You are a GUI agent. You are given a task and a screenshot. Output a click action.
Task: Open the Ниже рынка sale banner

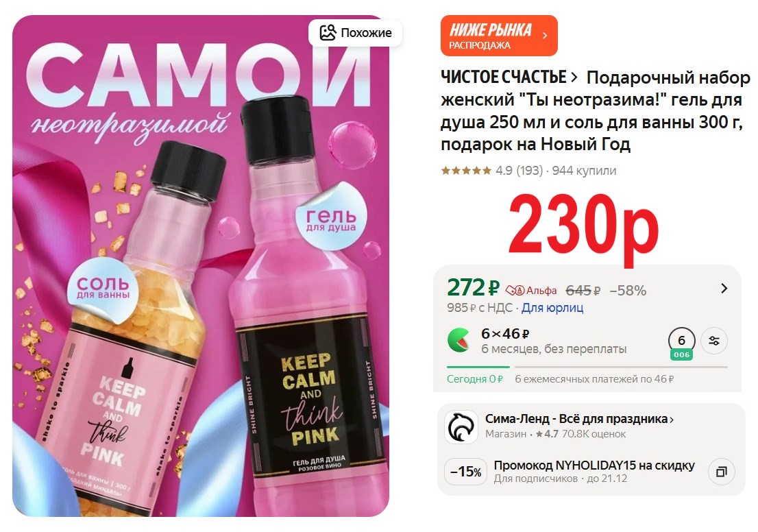click(499, 36)
